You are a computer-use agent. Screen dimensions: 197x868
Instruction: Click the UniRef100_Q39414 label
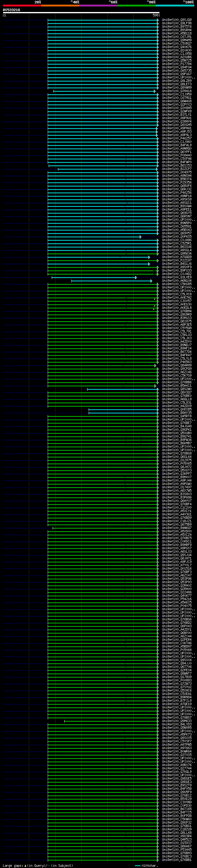(x=177, y=91)
